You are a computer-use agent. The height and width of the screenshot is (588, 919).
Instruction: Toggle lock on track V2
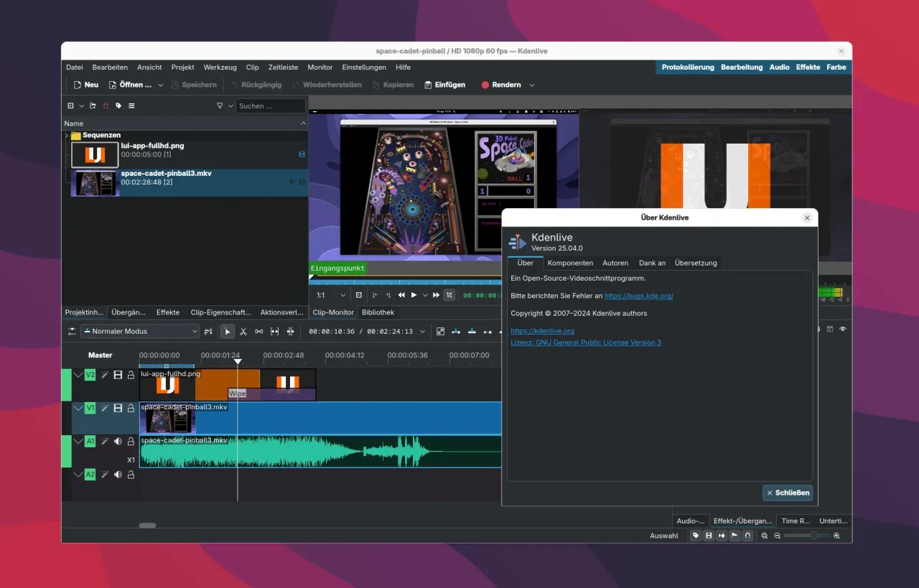[131, 375]
